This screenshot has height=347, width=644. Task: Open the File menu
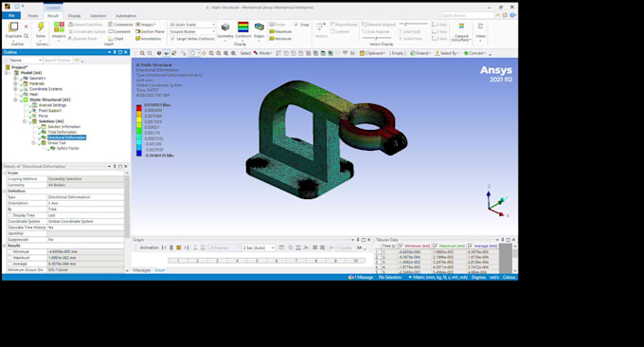pyautogui.click(x=11, y=15)
